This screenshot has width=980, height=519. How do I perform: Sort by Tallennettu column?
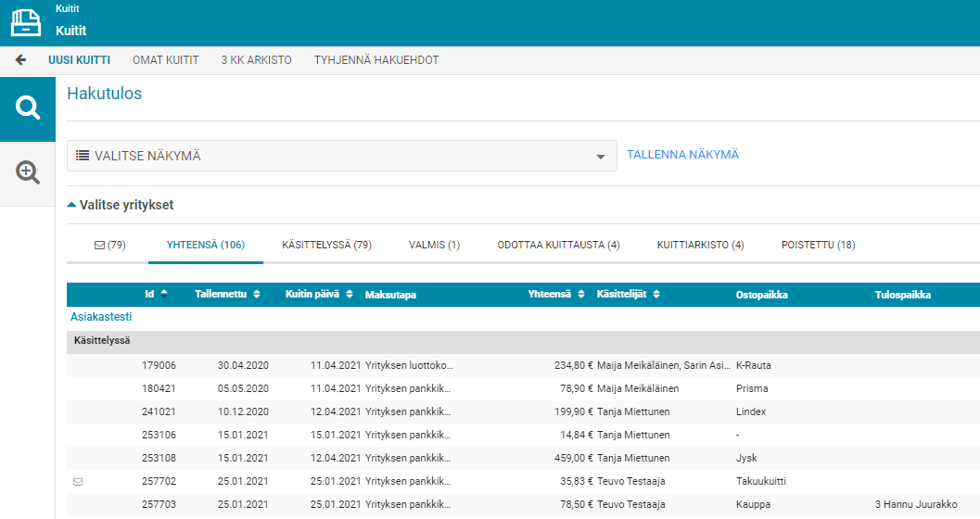pos(257,295)
